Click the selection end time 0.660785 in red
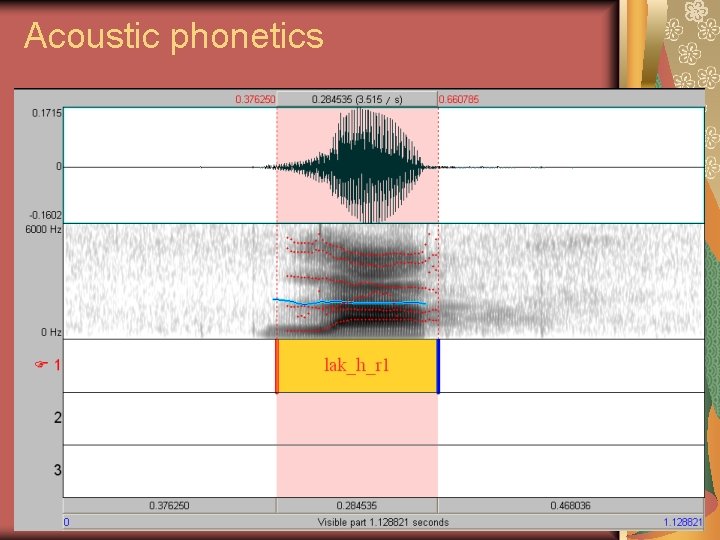 tap(459, 99)
